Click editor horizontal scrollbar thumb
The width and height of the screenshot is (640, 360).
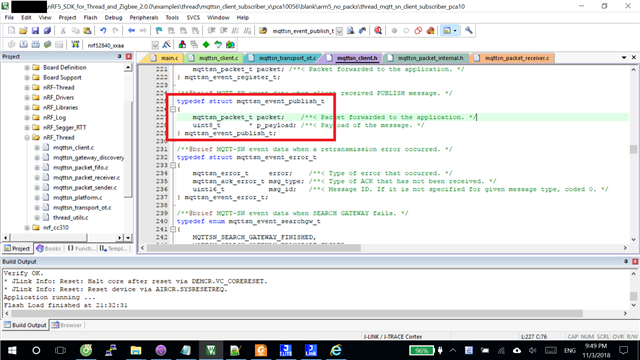pyautogui.click(x=253, y=248)
